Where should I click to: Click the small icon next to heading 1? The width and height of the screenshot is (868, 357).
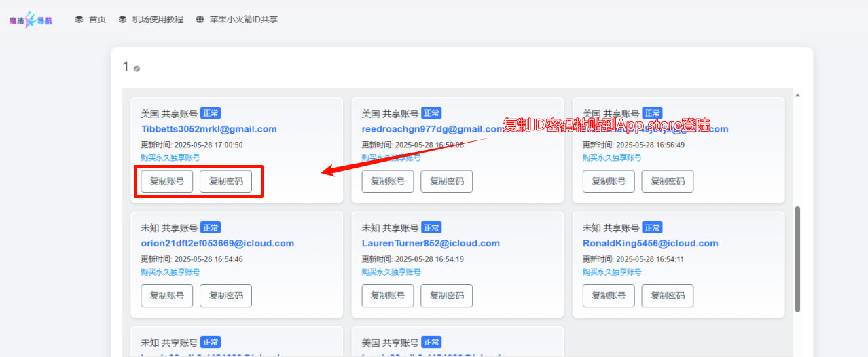pyautogui.click(x=137, y=69)
